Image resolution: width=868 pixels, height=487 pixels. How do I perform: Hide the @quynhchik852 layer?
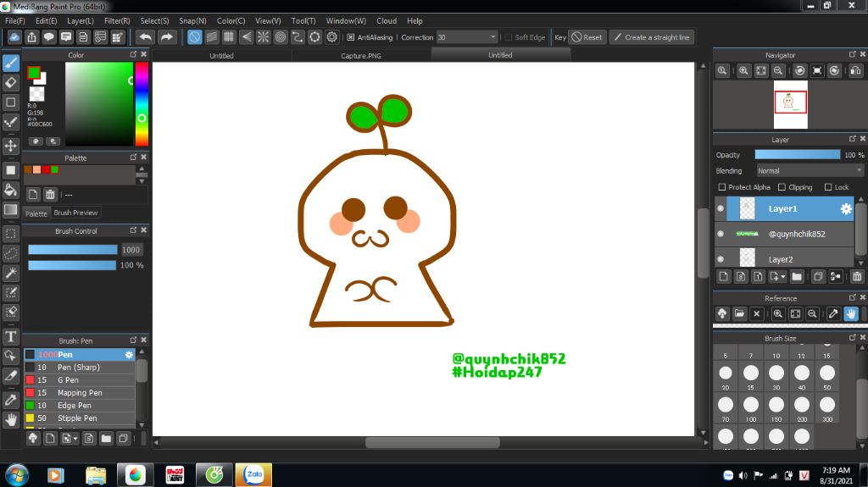721,234
